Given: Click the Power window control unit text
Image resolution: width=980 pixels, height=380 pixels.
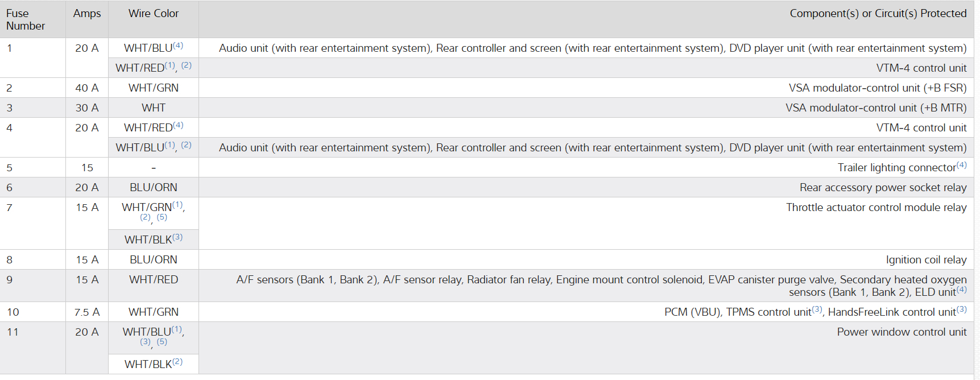Looking at the screenshot, I should pyautogui.click(x=902, y=332).
